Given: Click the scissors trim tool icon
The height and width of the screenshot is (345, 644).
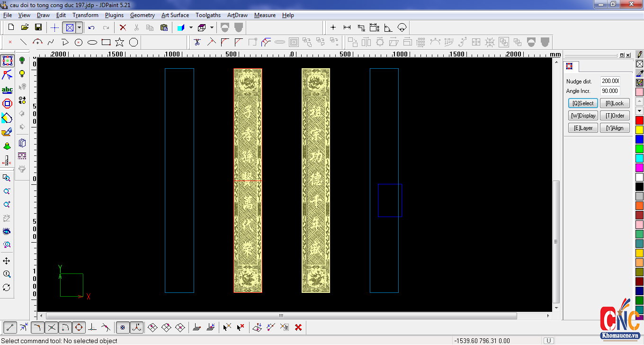Looking at the screenshot, I should coord(197,42).
